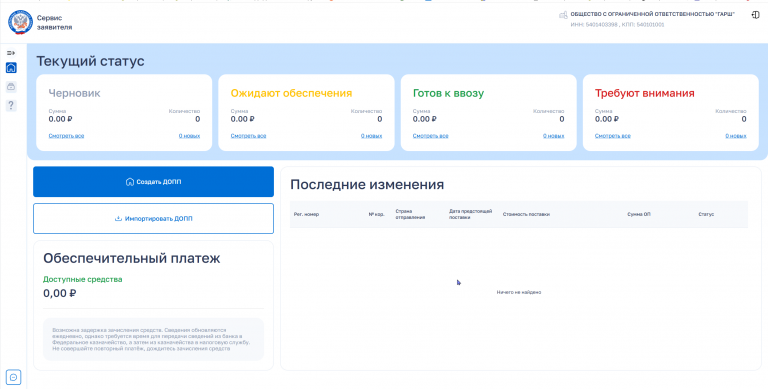Open the Home icon in sidebar

11,68
